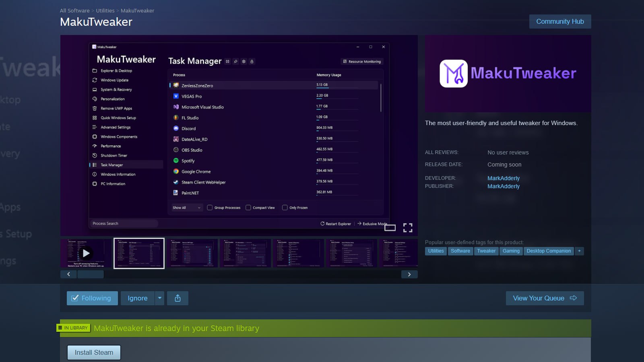
Task: Open the Community Hub
Action: (x=560, y=22)
